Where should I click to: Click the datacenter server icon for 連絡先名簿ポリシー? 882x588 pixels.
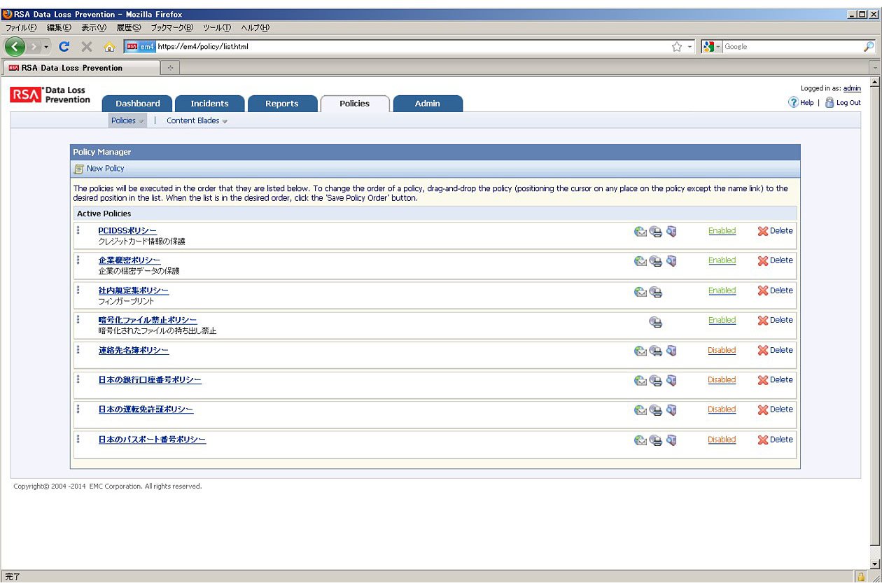coord(671,351)
